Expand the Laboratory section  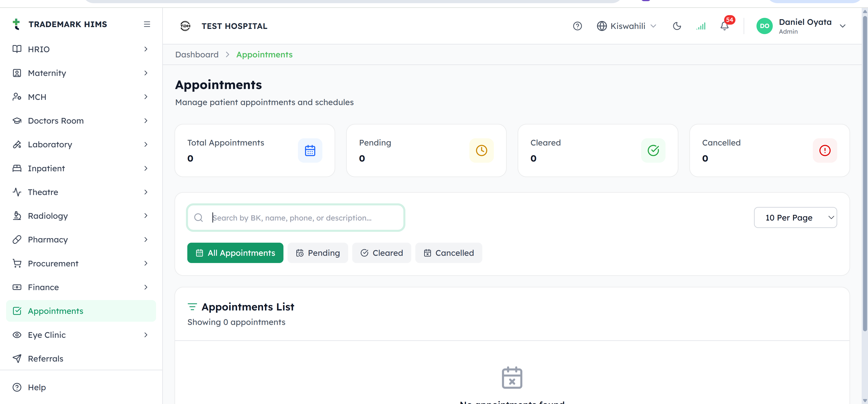click(x=81, y=144)
